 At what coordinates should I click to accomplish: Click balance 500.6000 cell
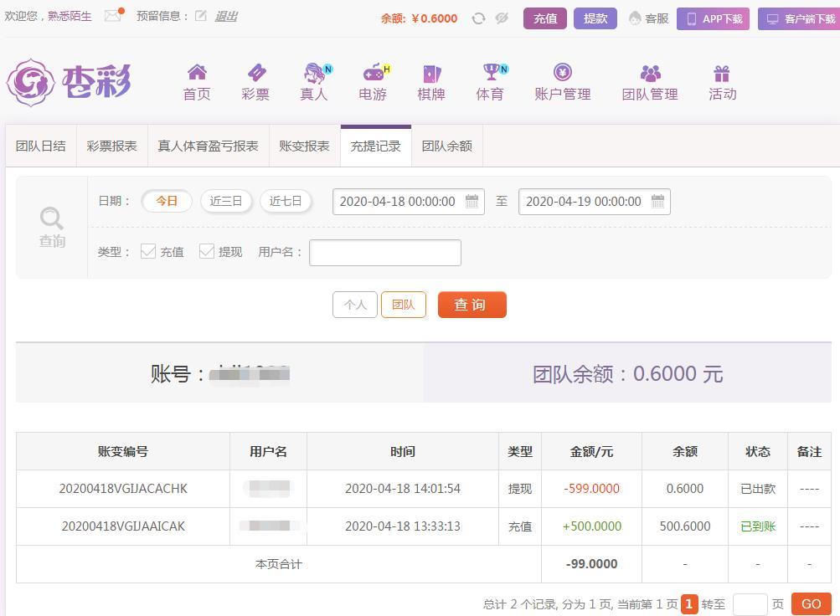pyautogui.click(x=684, y=526)
